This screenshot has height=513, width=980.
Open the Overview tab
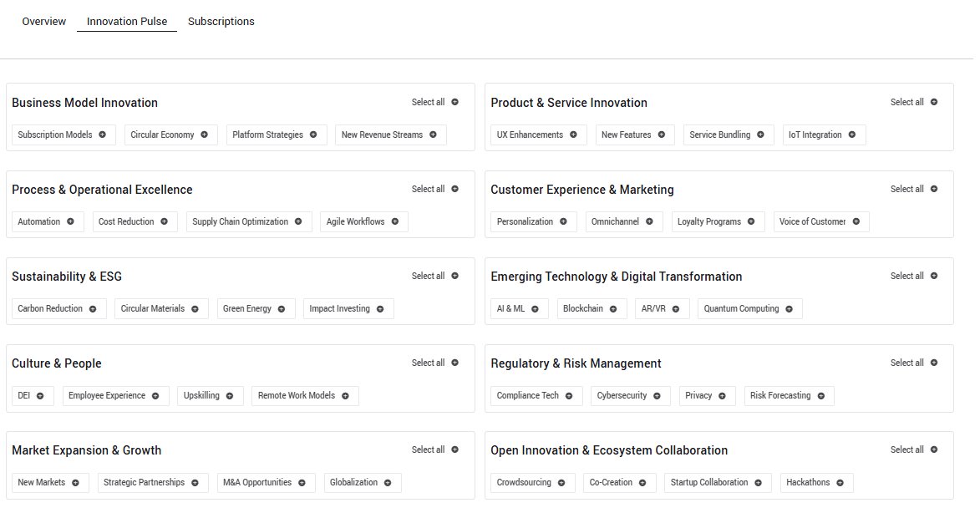tap(44, 22)
